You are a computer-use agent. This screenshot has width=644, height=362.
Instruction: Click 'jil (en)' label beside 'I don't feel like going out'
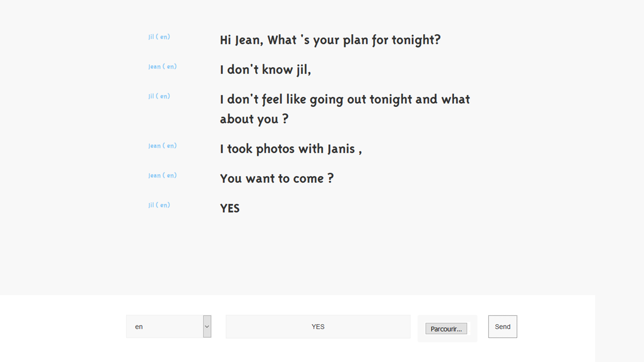pos(159,96)
